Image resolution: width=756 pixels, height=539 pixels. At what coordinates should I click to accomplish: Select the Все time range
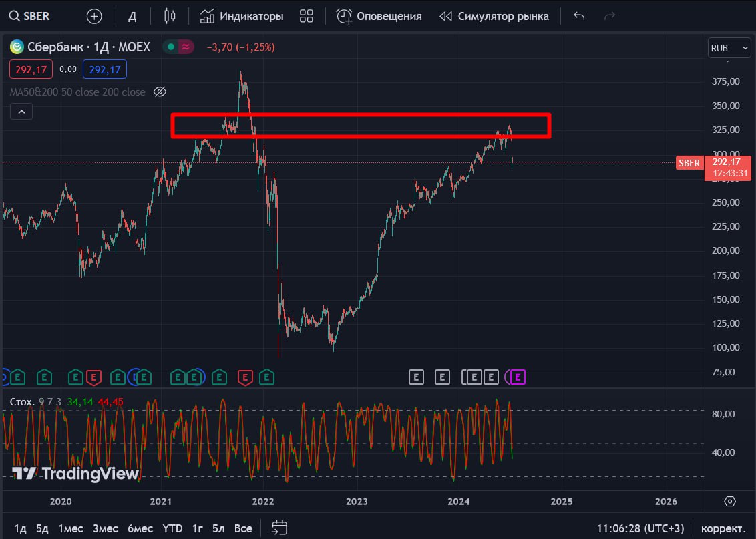243,528
